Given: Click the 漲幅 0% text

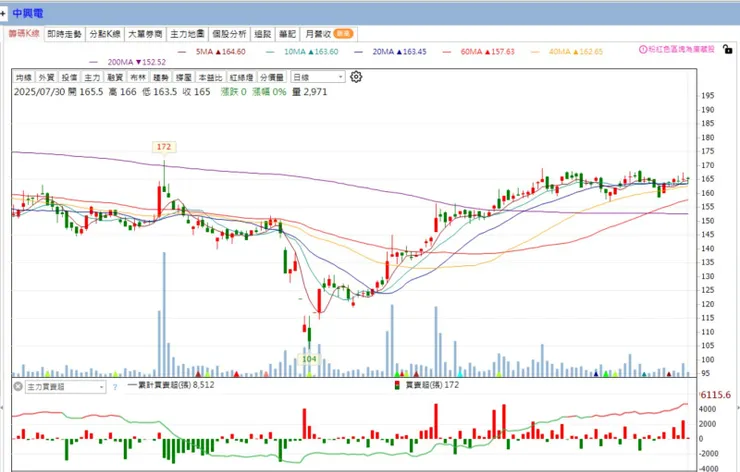Looking at the screenshot, I should [x=269, y=92].
